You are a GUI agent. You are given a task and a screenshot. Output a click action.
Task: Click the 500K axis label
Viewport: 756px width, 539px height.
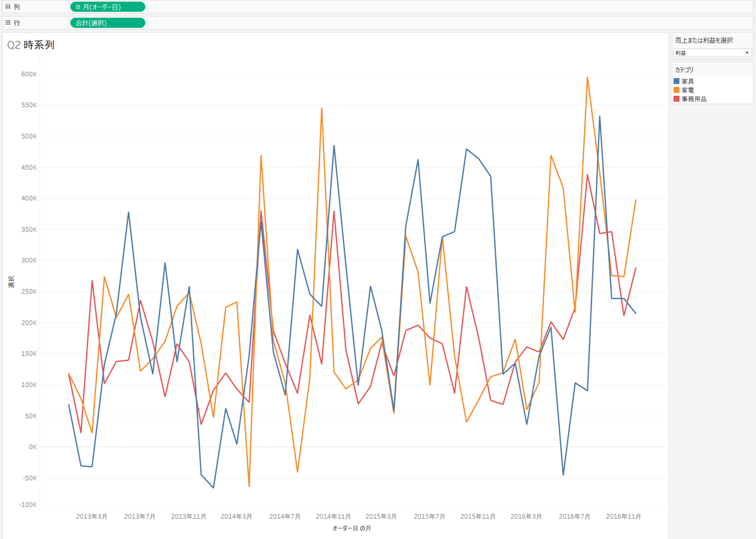pos(30,136)
